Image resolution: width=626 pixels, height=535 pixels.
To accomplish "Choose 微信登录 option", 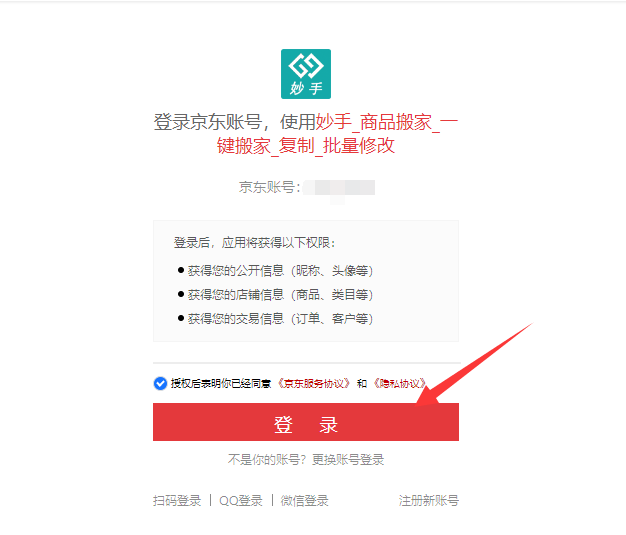I will point(304,501).
